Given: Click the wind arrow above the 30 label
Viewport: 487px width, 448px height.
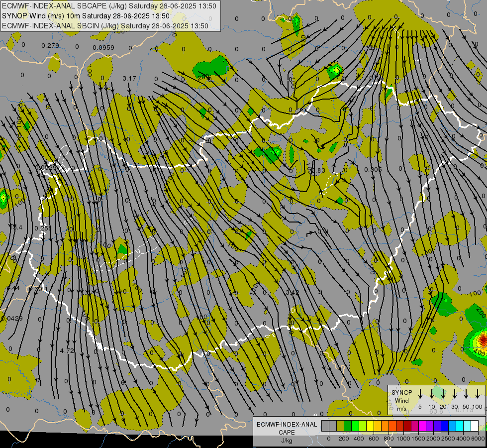Looking at the screenshot, I should [x=455, y=393].
